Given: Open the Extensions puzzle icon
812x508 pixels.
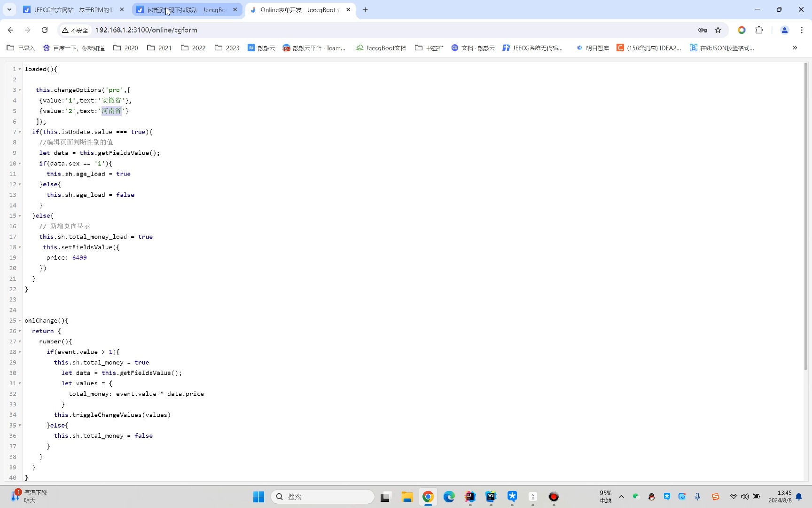Looking at the screenshot, I should pos(759,30).
